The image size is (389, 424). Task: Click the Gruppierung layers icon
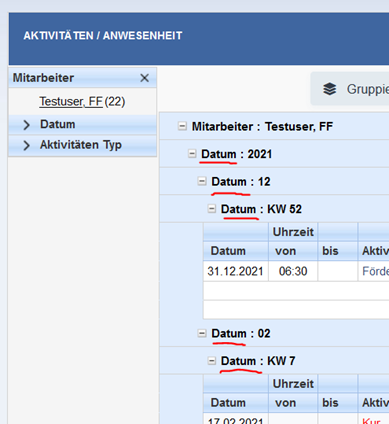[x=330, y=89]
